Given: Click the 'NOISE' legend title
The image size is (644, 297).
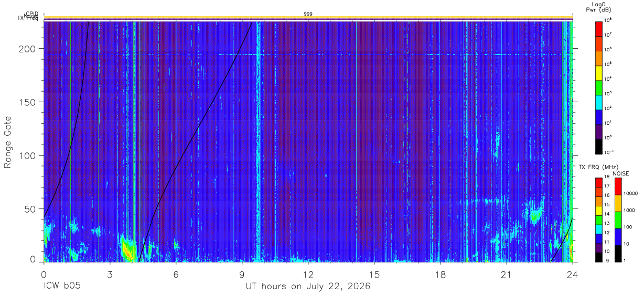Looking at the screenshot, I should 621,173.
